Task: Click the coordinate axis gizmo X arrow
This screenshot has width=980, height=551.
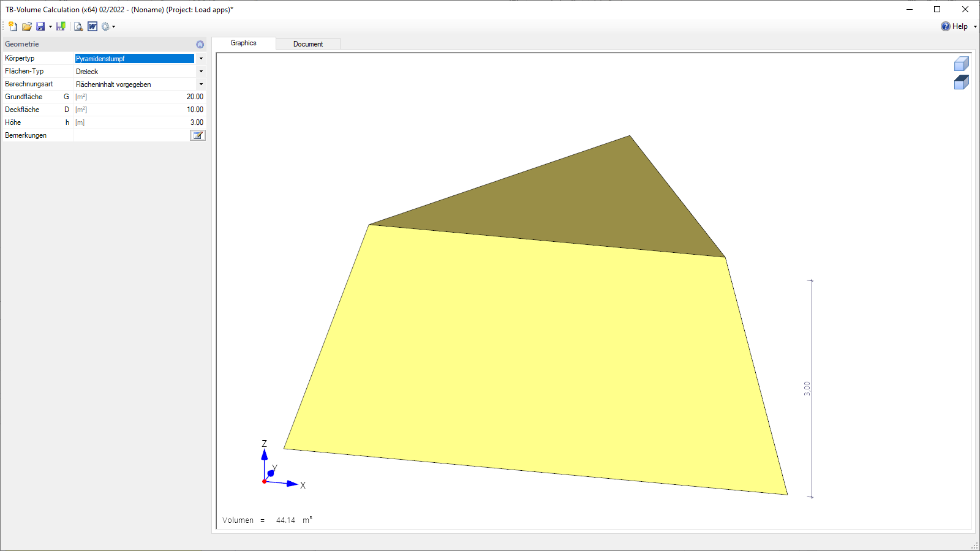Action: pyautogui.click(x=292, y=484)
